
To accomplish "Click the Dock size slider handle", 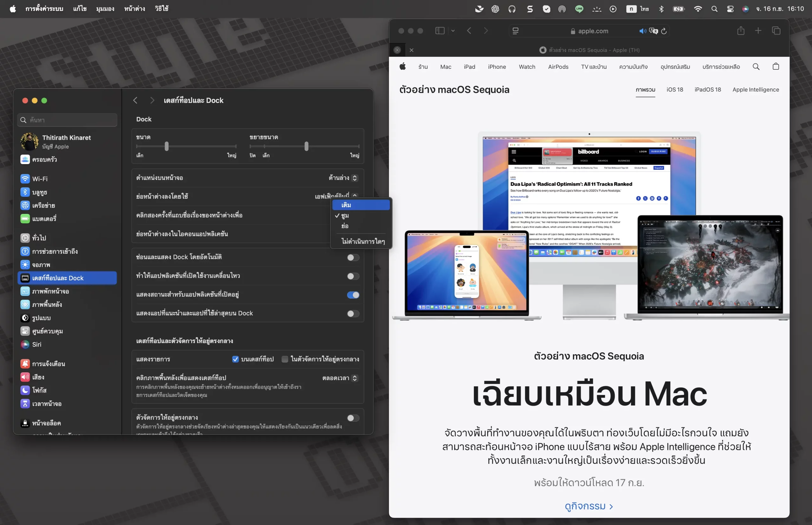I will point(167,146).
